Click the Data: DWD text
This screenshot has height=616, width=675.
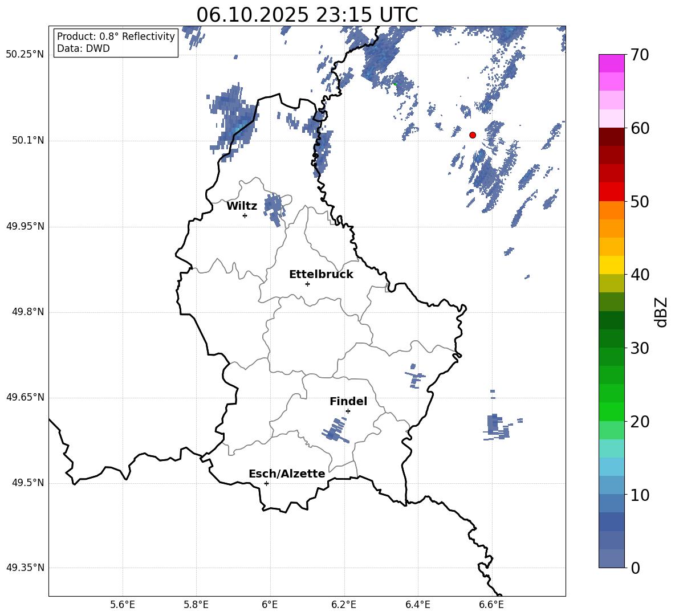[83, 48]
